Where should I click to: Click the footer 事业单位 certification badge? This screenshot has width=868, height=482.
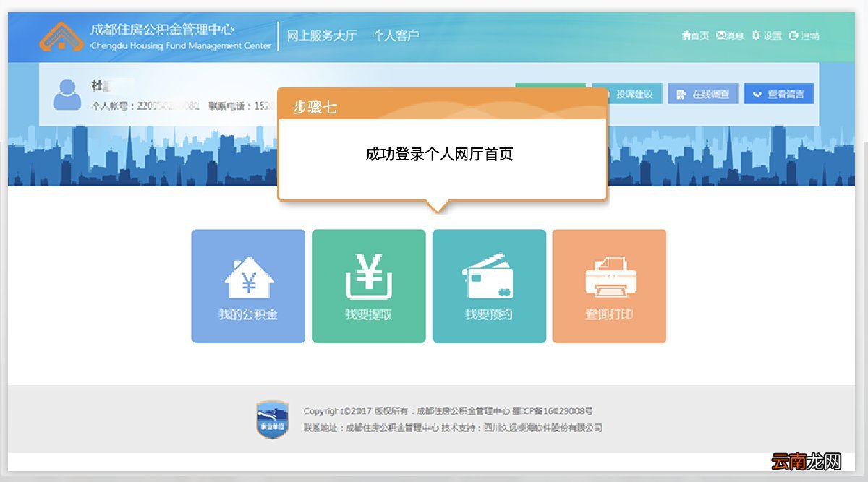pos(273,416)
